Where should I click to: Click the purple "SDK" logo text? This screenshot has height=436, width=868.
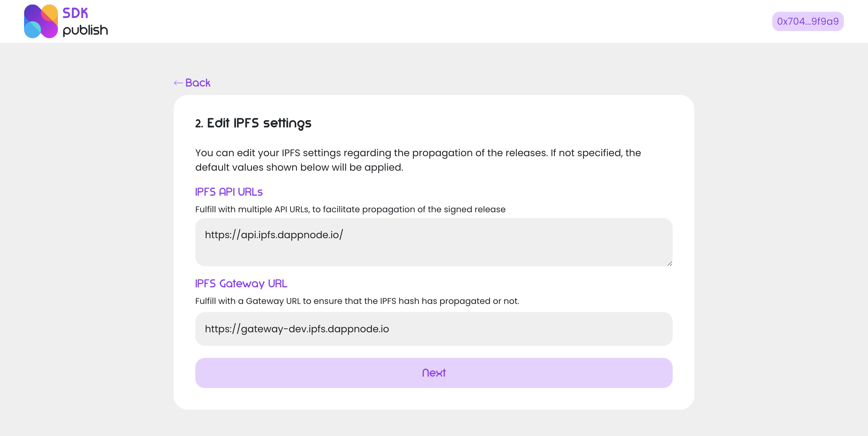coord(75,13)
